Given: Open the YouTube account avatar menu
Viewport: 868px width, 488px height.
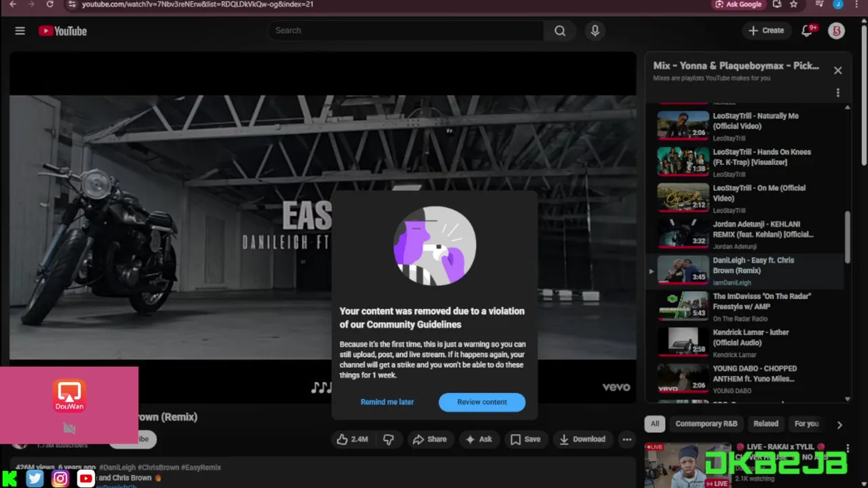Looking at the screenshot, I should (836, 30).
